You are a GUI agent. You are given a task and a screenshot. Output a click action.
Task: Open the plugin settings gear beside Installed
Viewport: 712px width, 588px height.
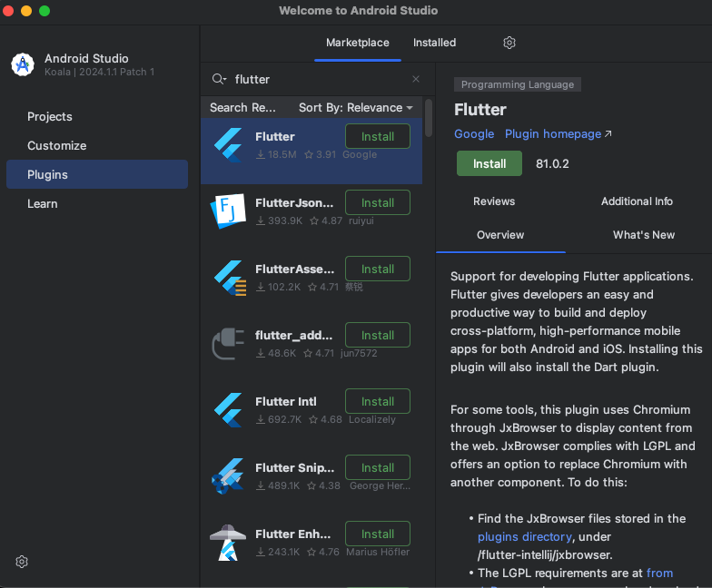point(509,43)
